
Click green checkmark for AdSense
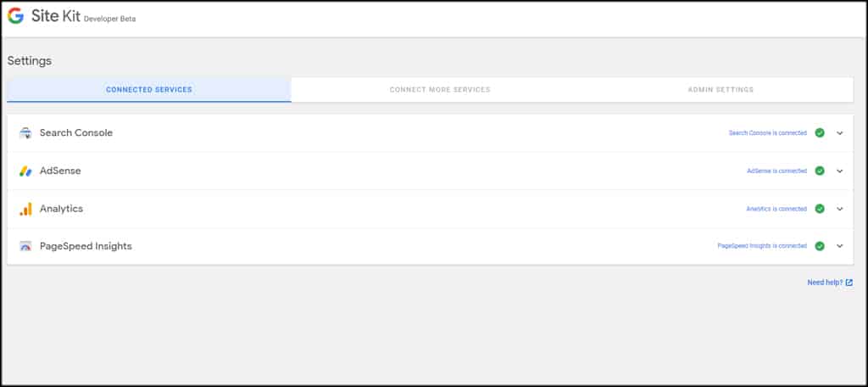point(820,171)
